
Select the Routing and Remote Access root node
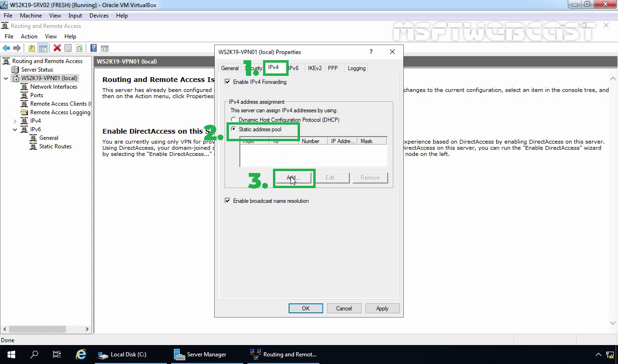47,61
